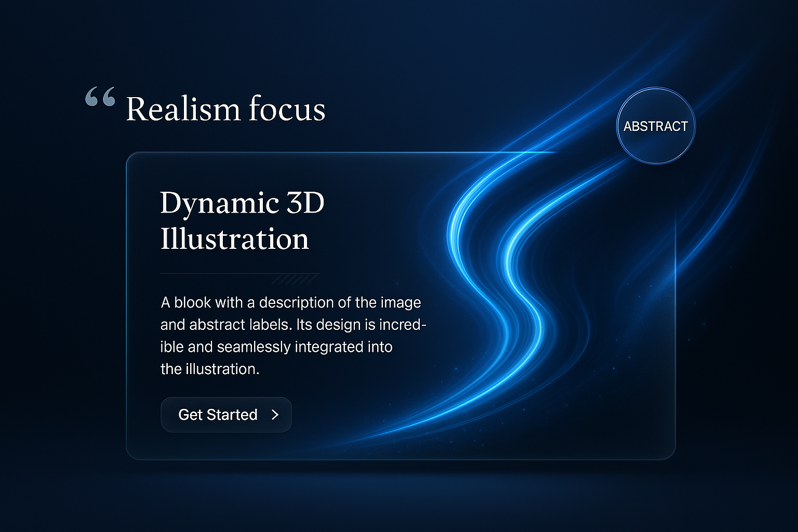
Task: Click the word "focus" in the heading
Action: click(x=287, y=109)
